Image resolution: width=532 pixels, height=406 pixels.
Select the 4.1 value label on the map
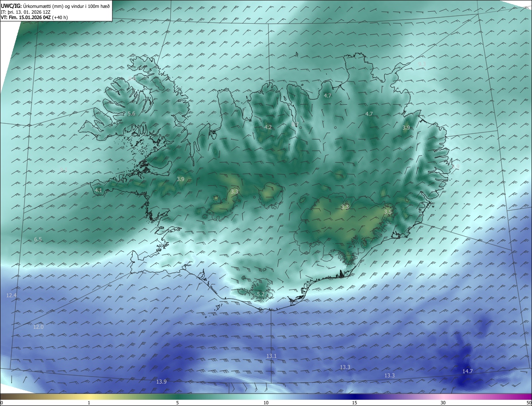coord(99,191)
